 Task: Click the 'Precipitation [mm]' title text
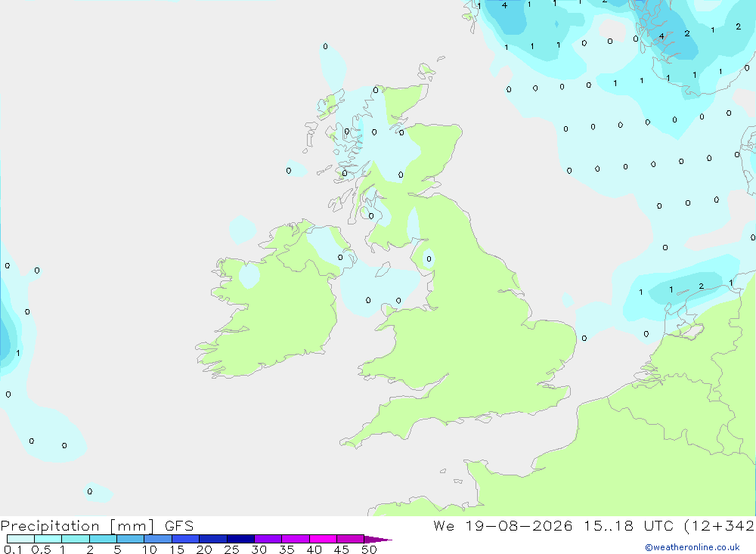[77, 526]
